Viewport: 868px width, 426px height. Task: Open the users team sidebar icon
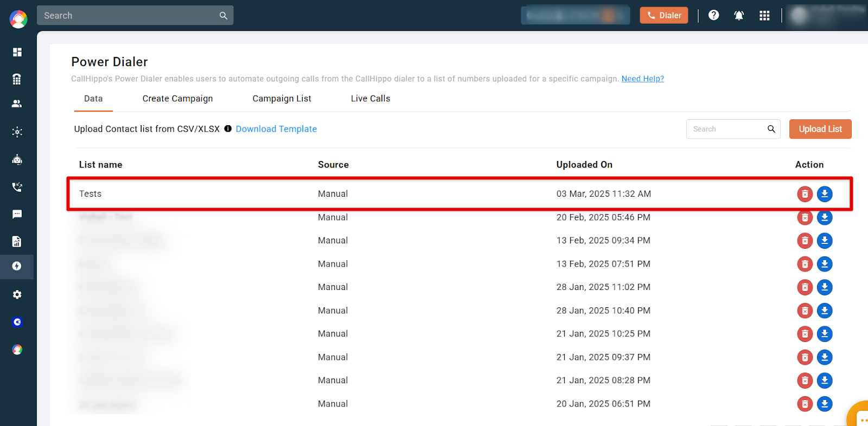(17, 104)
